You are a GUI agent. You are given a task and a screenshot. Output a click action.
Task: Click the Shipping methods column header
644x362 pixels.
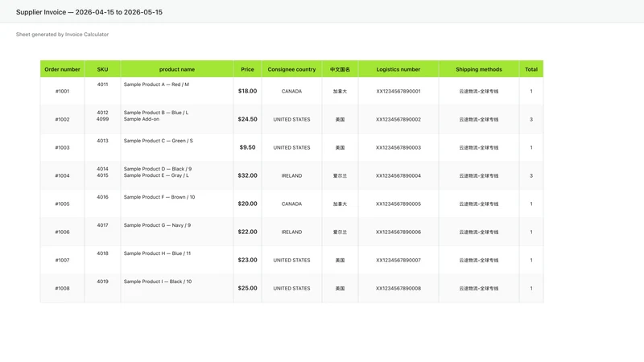point(479,69)
